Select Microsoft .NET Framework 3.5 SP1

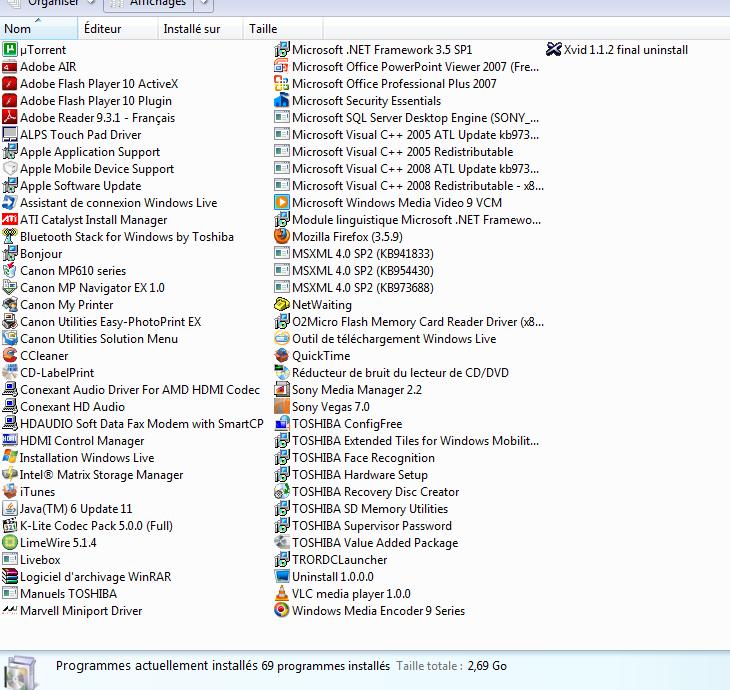pos(373,49)
